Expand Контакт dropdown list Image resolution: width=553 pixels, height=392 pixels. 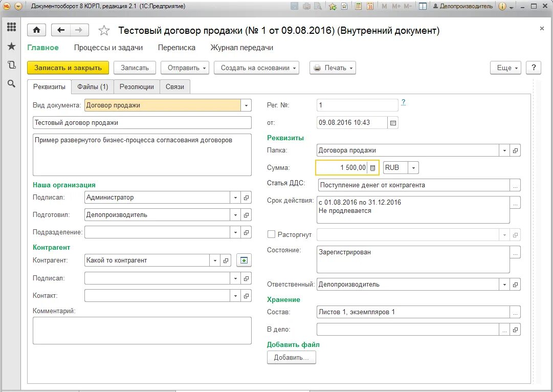[235, 296]
